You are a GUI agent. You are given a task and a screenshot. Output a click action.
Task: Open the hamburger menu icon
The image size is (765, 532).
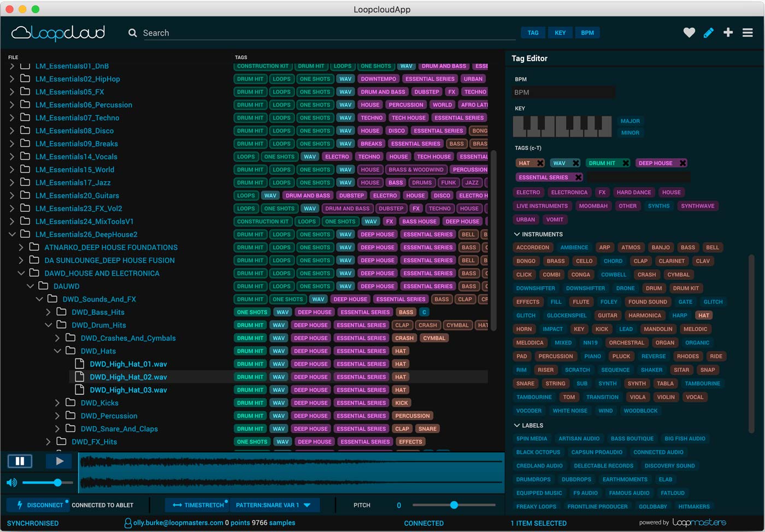tap(748, 33)
